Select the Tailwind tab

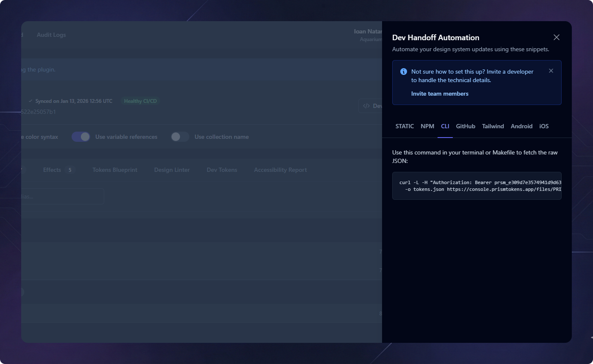pyautogui.click(x=493, y=126)
